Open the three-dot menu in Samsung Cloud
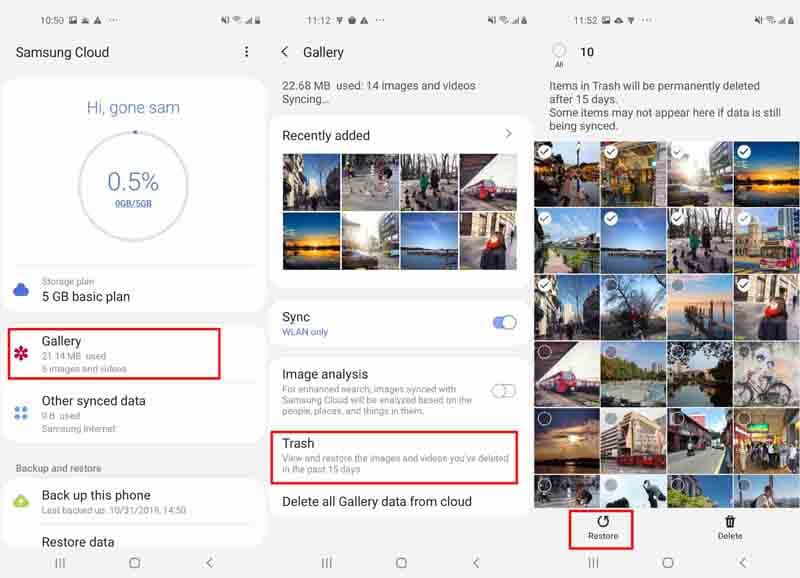 [x=247, y=52]
